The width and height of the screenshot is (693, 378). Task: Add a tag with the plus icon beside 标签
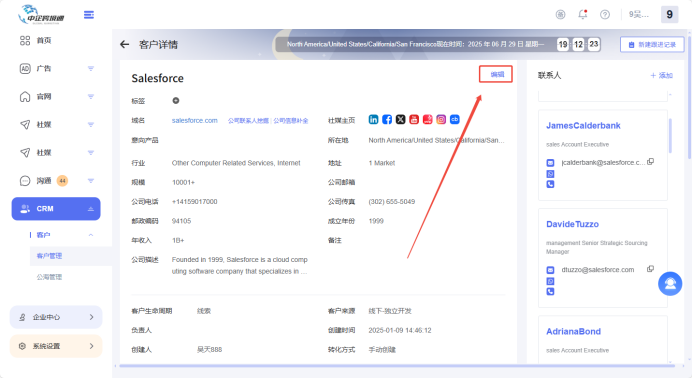point(175,101)
